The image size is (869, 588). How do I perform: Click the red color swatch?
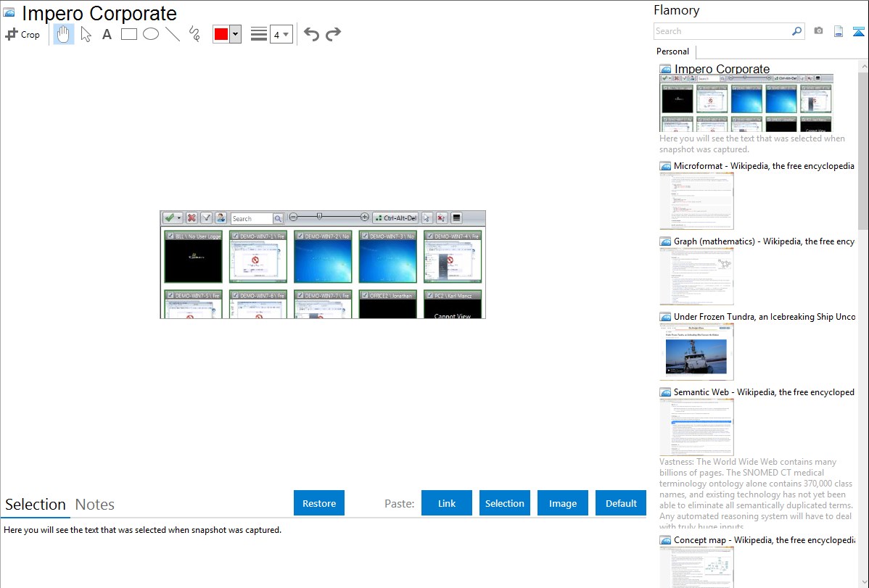click(x=221, y=34)
